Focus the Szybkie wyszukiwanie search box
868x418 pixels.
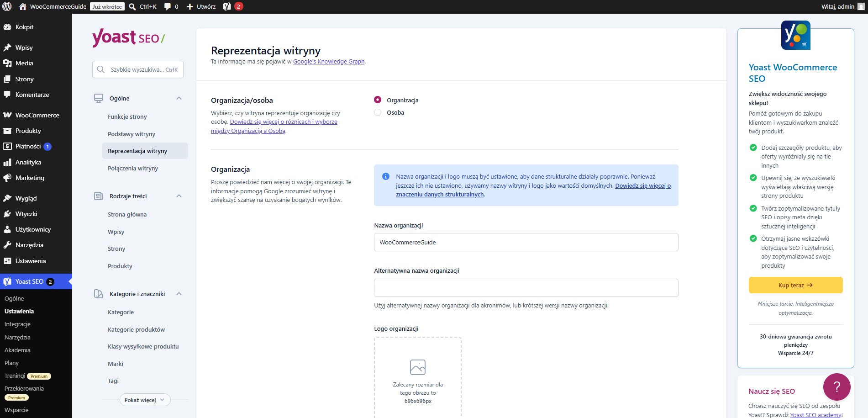pos(138,69)
